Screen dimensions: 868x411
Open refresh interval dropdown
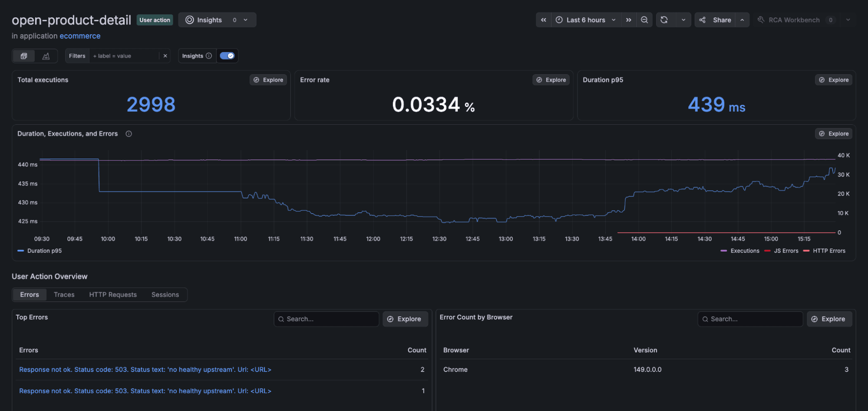(683, 20)
